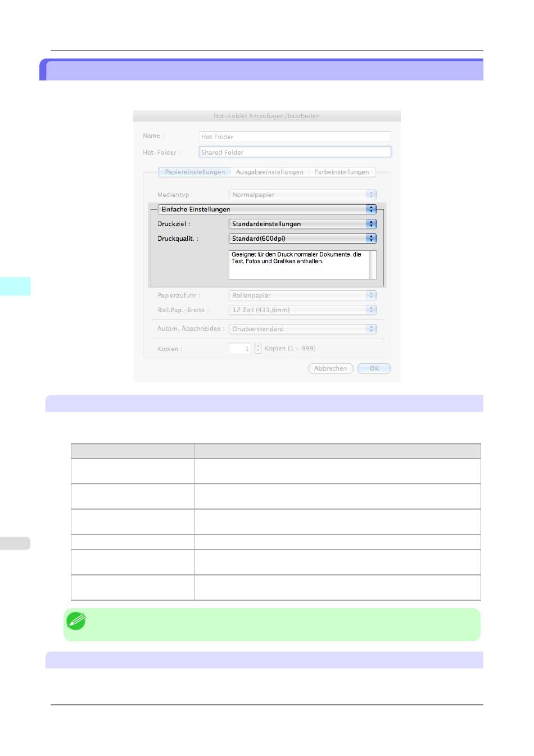
Task: Click the Kopien number field
Action: click(x=240, y=349)
